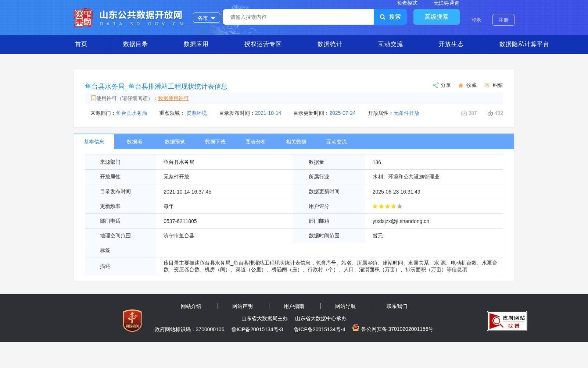Select the 基本信息 tab
The width and height of the screenshot is (588, 368).
[x=94, y=142]
